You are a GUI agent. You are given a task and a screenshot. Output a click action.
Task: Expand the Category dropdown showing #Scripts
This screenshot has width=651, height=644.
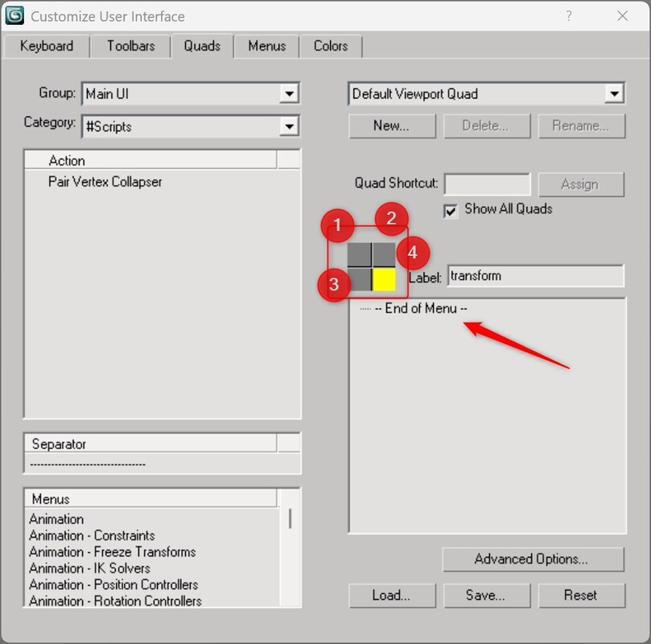pos(290,126)
